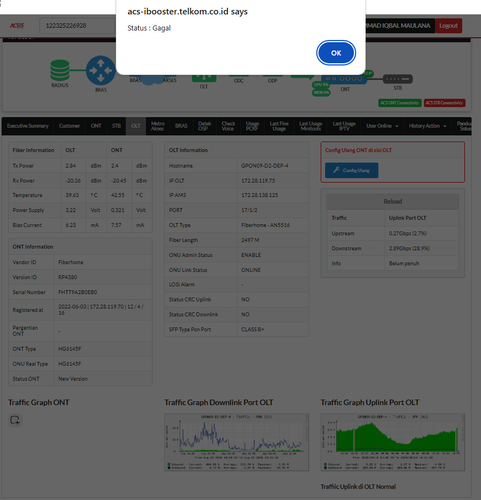The height and width of the screenshot is (500, 481).
Task: Open the BRAS tab
Action: [181, 126]
